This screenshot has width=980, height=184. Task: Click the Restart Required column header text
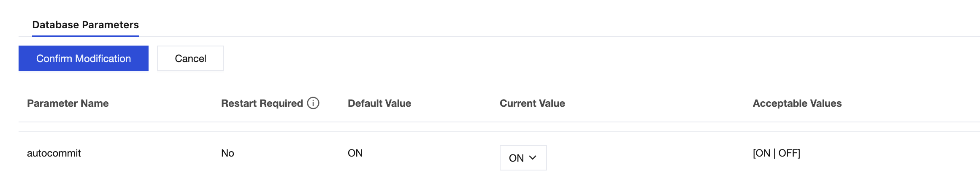pos(262,103)
